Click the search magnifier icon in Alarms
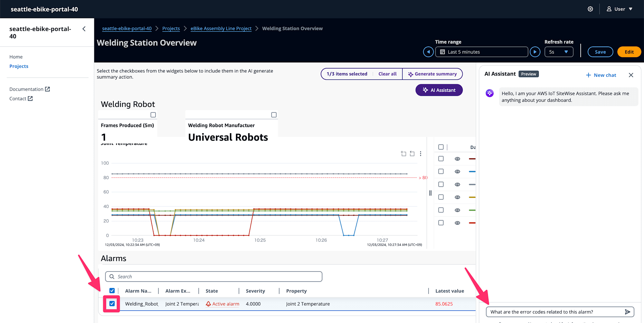The width and height of the screenshot is (644, 323). 112,277
